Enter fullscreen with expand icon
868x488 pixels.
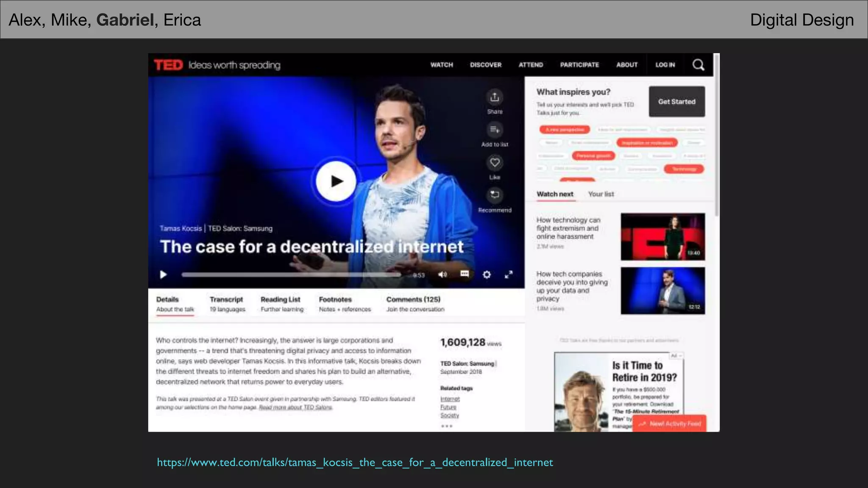[509, 274]
